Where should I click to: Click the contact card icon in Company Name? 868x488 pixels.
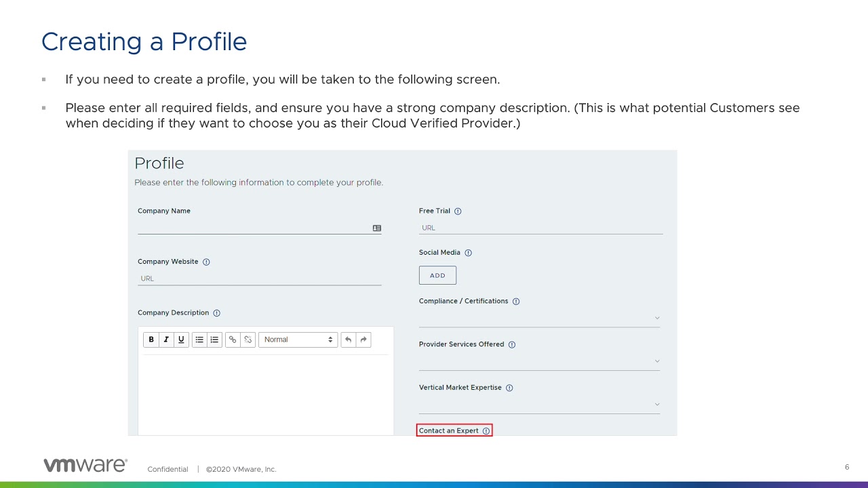377,228
